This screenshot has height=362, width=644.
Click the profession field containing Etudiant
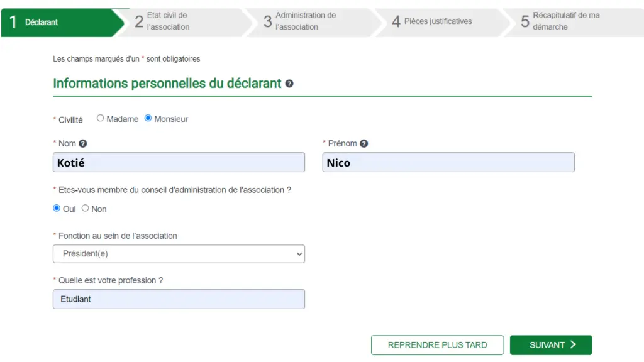coord(179,299)
